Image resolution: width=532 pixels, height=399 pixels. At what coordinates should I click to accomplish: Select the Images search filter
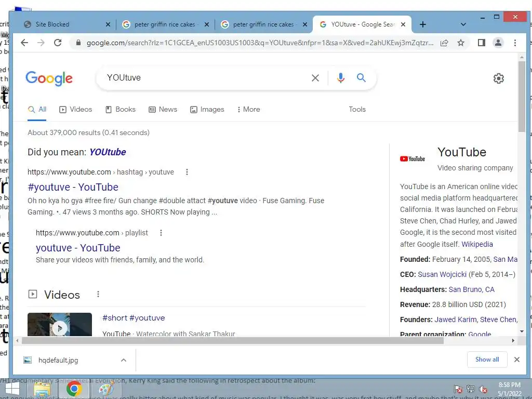click(207, 110)
